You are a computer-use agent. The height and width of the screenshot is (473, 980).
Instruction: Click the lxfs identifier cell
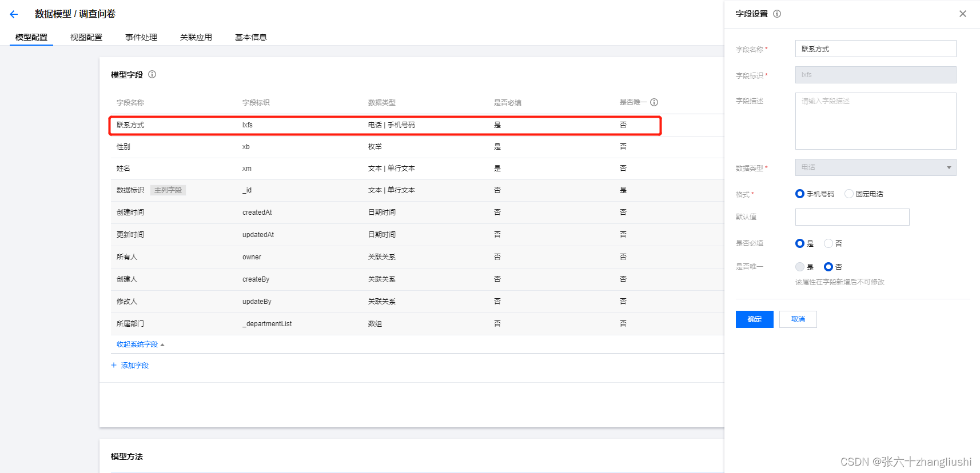(x=248, y=125)
